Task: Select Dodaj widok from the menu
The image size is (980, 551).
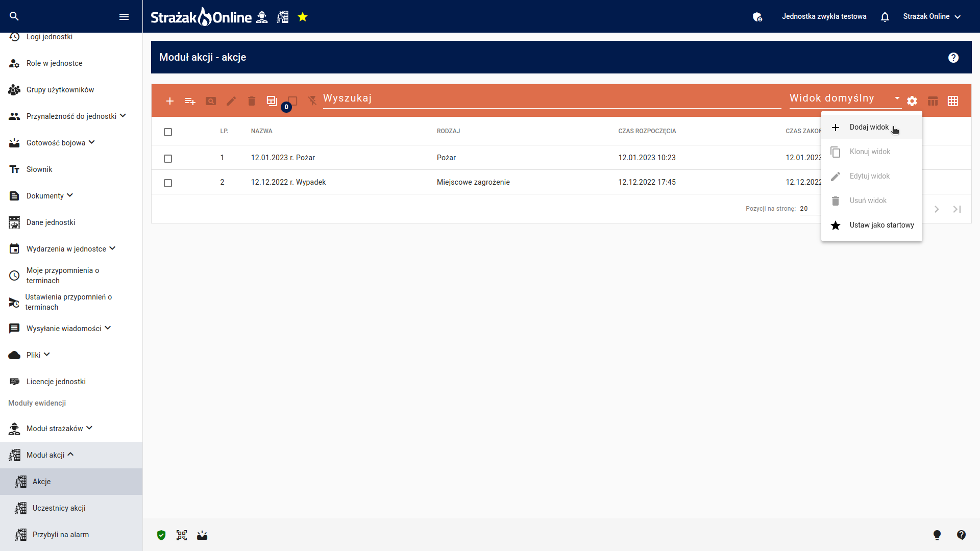Action: pos(872,127)
